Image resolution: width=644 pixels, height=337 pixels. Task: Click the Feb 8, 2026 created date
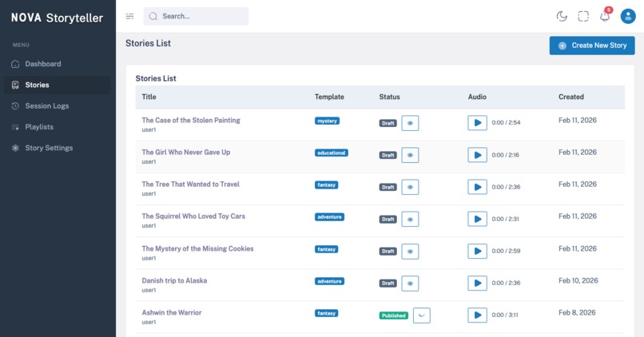577,313
